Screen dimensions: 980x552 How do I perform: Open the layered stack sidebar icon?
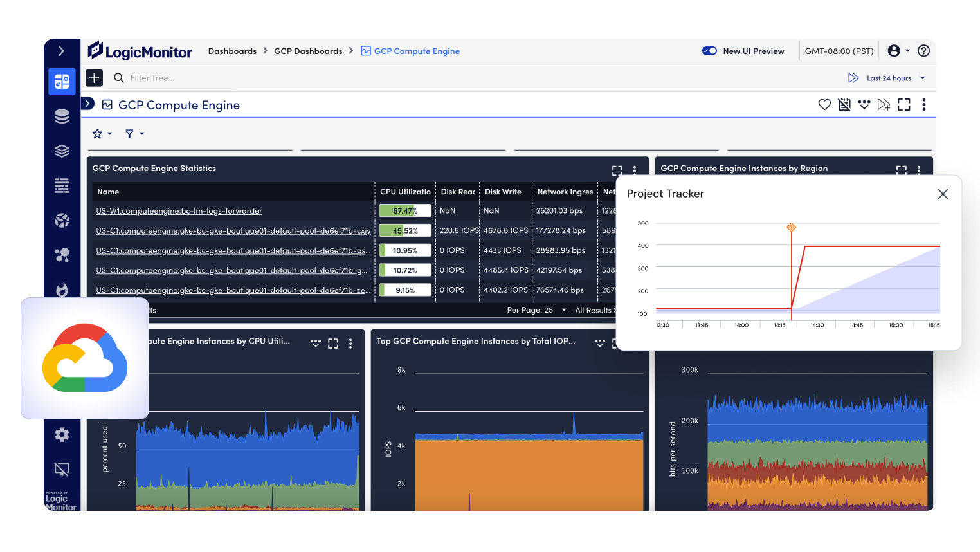pos(62,151)
